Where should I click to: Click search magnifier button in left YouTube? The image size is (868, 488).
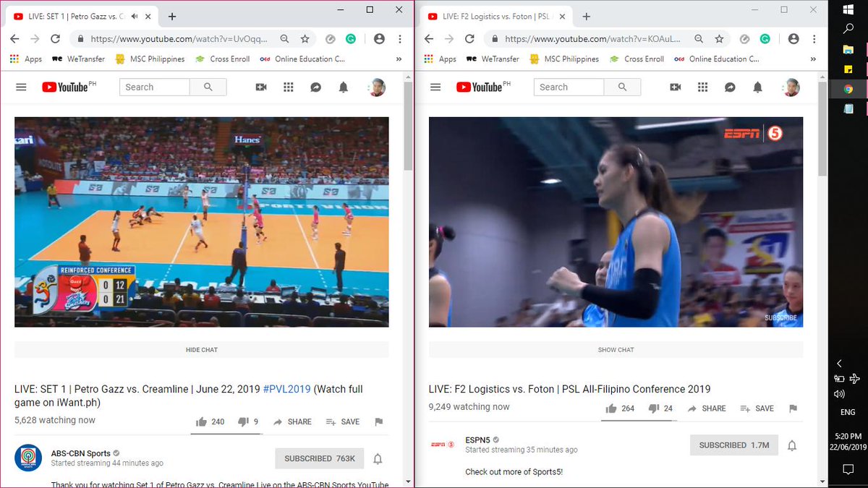tap(208, 87)
